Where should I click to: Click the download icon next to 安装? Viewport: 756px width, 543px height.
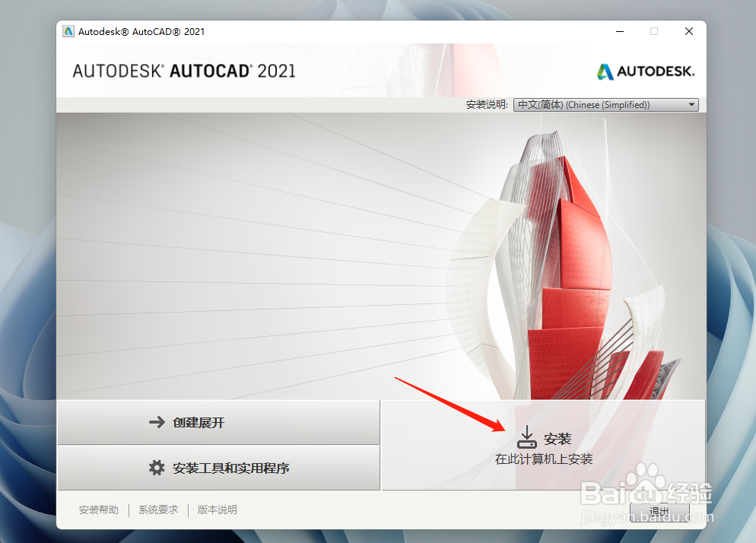click(x=527, y=437)
